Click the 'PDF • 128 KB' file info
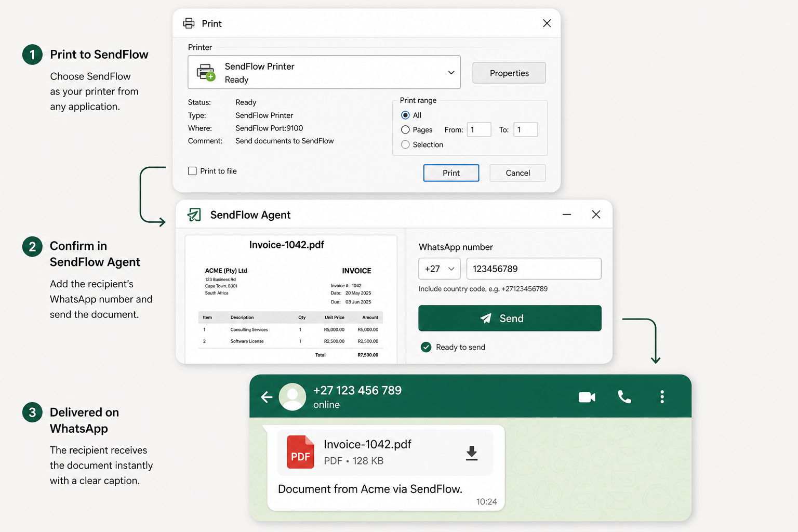Viewport: 798px width, 532px height. (x=354, y=461)
